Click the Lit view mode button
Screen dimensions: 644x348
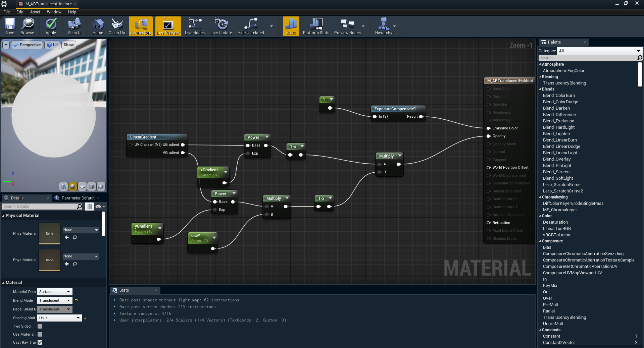point(52,45)
